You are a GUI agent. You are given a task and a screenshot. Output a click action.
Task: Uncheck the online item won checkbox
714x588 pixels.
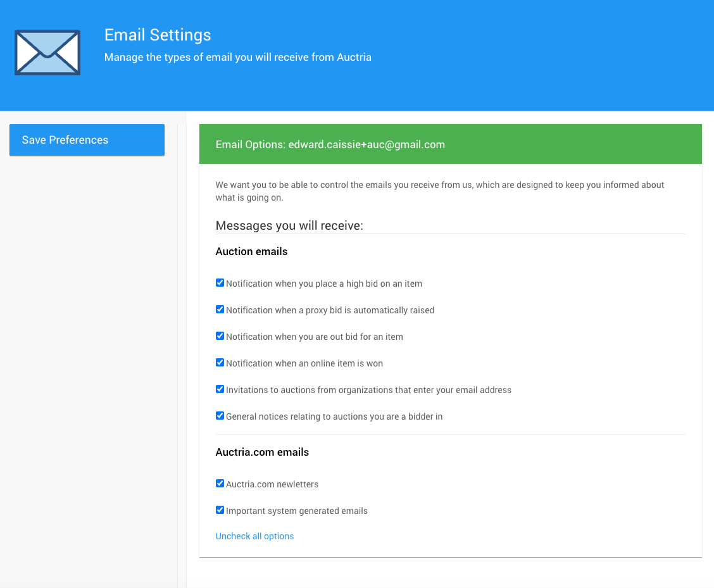coord(220,363)
